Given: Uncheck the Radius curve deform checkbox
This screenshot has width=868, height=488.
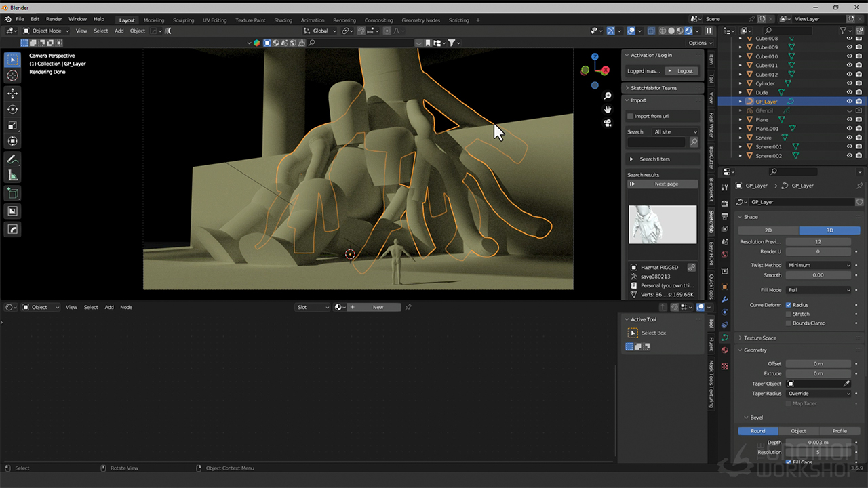Looking at the screenshot, I should point(789,305).
